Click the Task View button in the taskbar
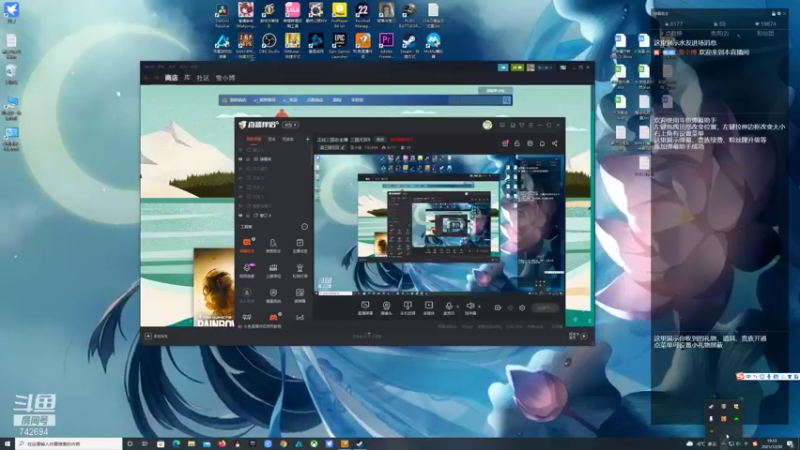 pos(145,444)
